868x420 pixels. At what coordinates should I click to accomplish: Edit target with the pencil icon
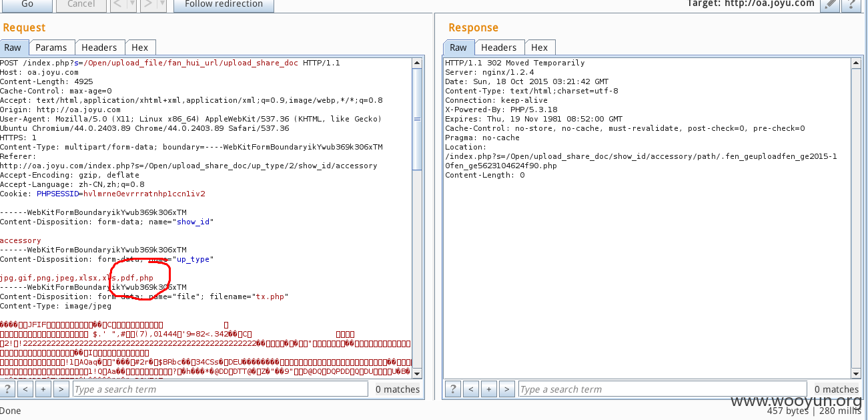point(829,4)
